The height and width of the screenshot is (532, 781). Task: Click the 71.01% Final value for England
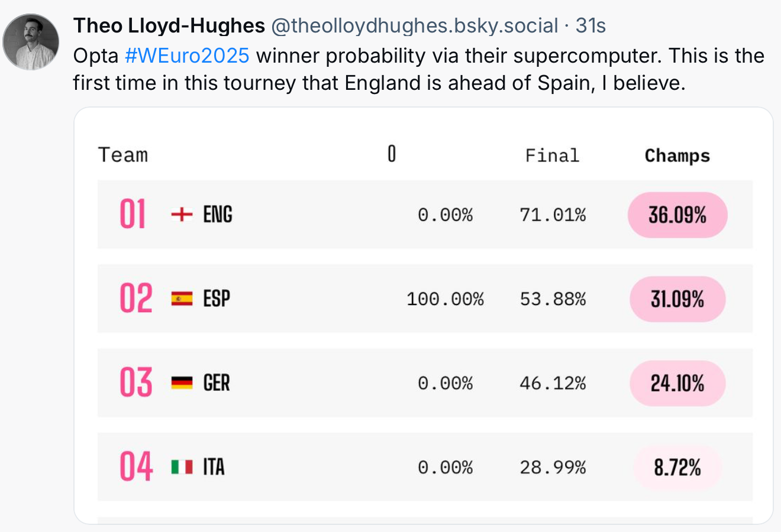(x=553, y=215)
